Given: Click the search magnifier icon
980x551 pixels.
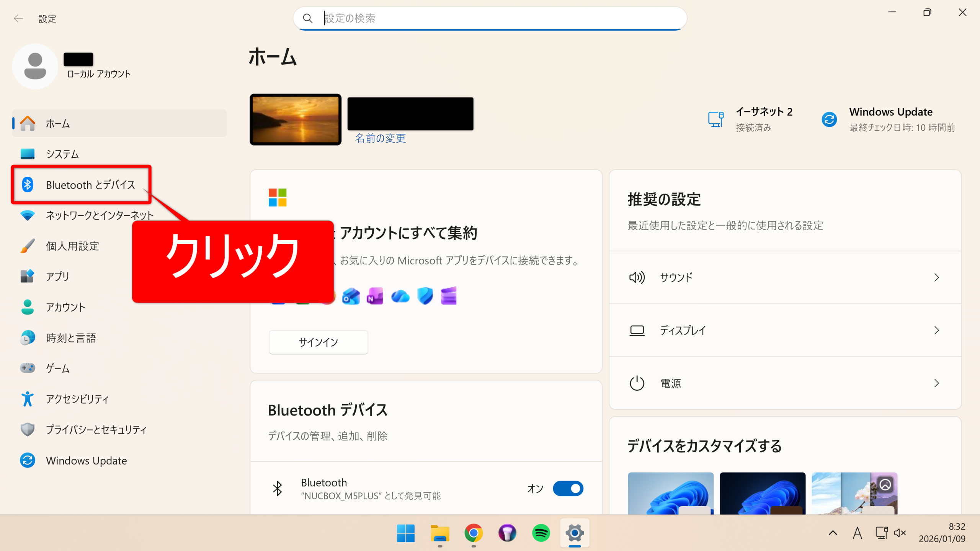Looking at the screenshot, I should point(308,18).
